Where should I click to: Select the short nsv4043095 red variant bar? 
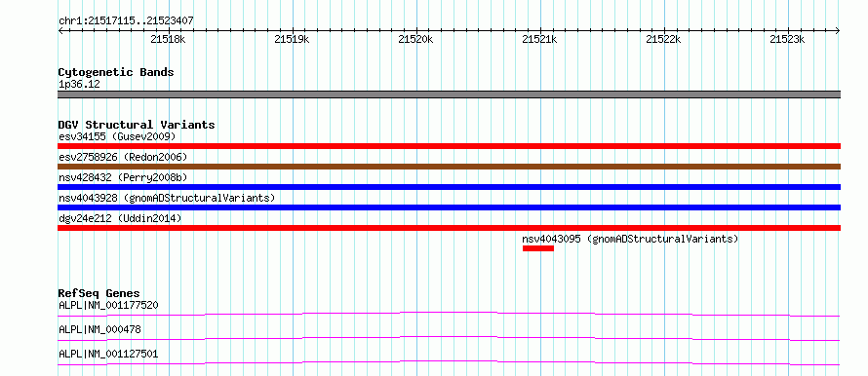pyautogui.click(x=538, y=248)
